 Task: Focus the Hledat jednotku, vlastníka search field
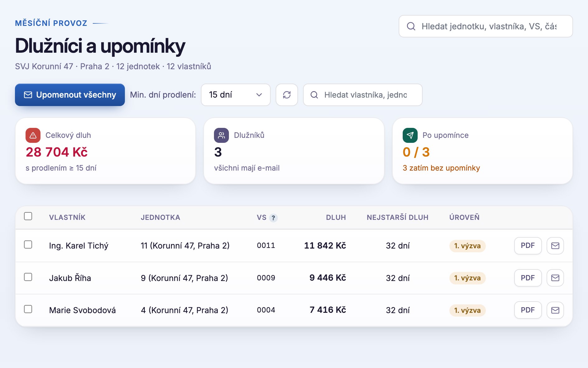486,26
